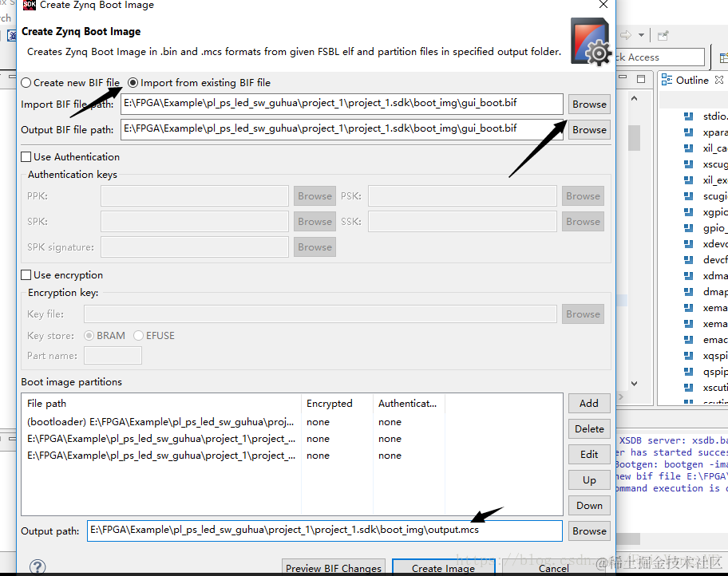The height and width of the screenshot is (576, 728).
Task: Enable Use Authentication checkbox
Action: tap(26, 157)
